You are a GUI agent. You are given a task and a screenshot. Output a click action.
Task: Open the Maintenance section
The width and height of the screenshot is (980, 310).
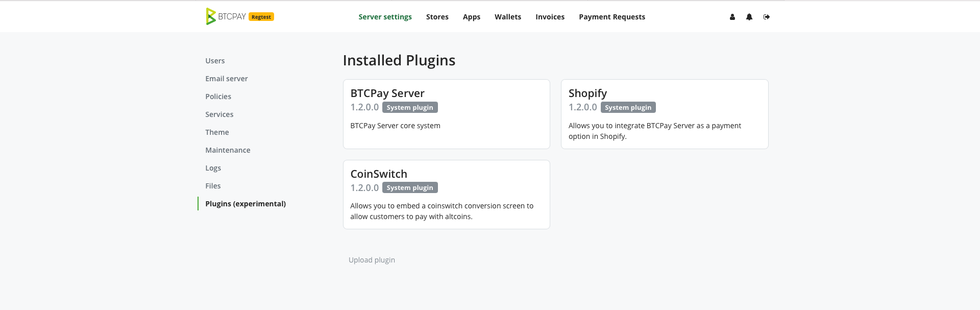pos(228,150)
